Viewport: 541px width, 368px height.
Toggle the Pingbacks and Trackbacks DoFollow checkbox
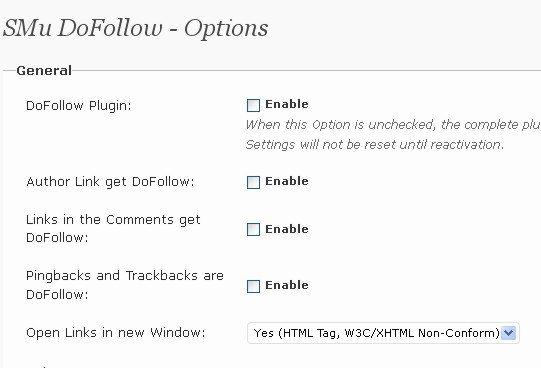(253, 286)
